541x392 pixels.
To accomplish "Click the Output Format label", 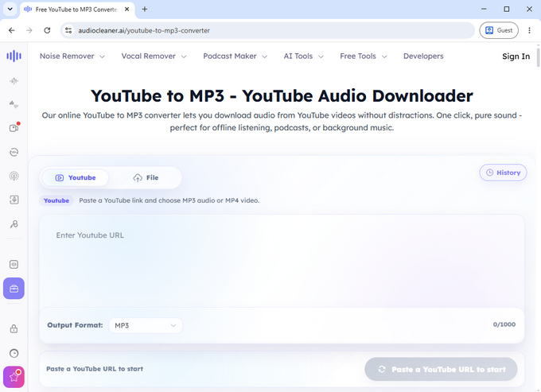I will [x=75, y=325].
